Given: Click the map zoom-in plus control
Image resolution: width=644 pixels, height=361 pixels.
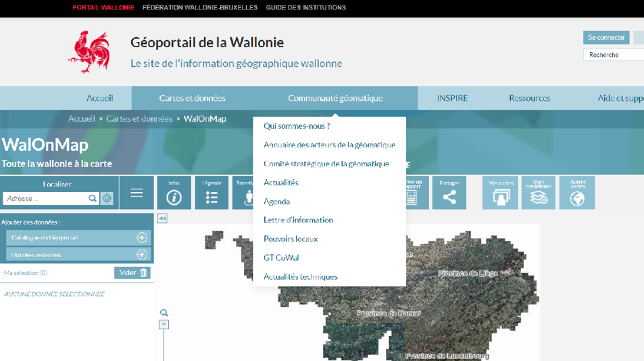Looking at the screenshot, I should [x=164, y=325].
